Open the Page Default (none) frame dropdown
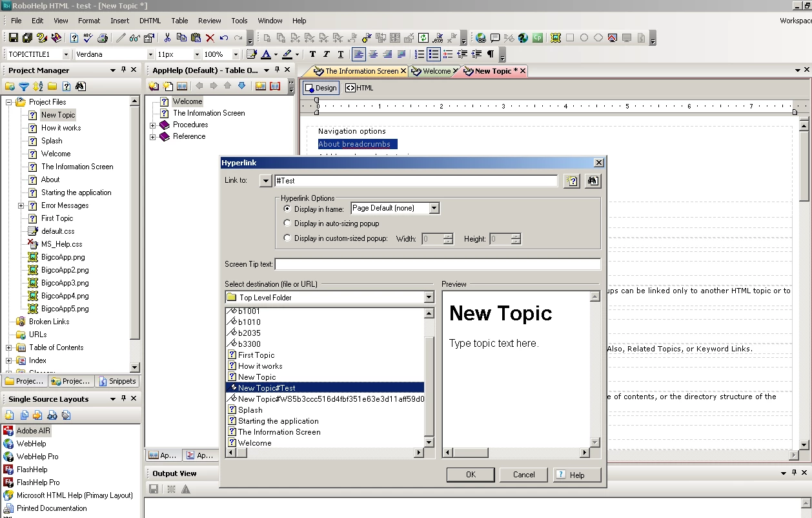 tap(434, 208)
